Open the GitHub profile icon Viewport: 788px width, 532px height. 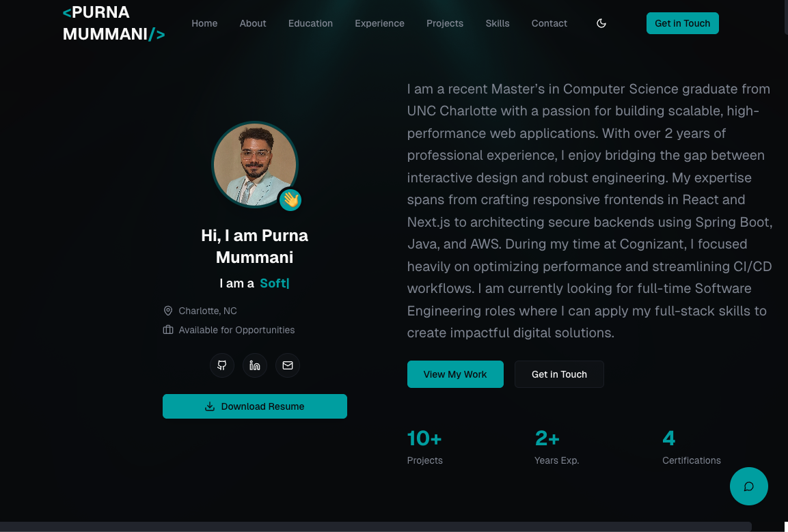pos(221,365)
